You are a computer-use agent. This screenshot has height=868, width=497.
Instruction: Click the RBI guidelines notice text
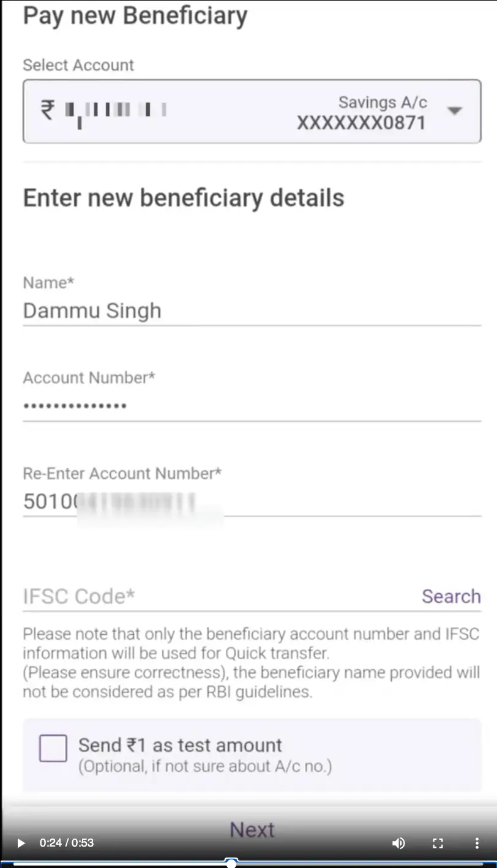click(x=251, y=663)
